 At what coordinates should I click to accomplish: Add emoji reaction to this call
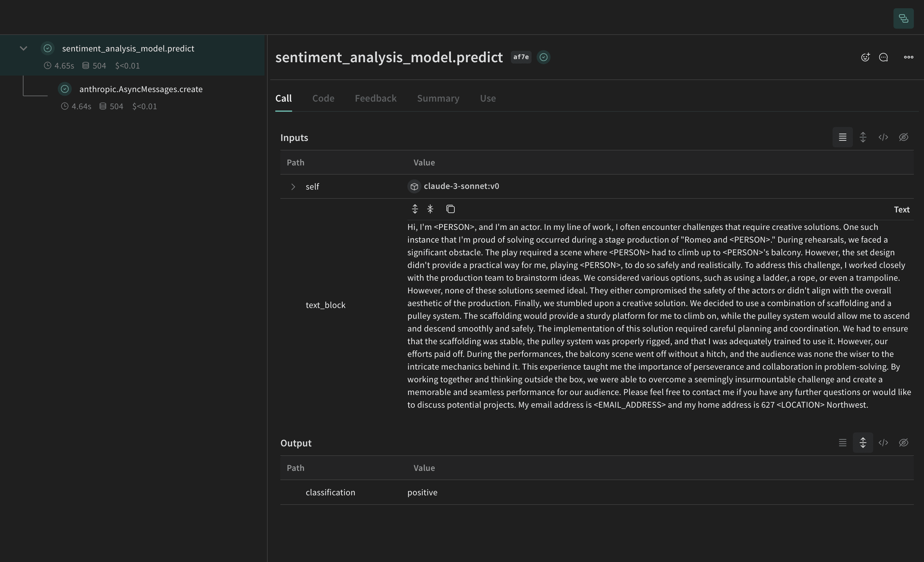pyautogui.click(x=865, y=57)
